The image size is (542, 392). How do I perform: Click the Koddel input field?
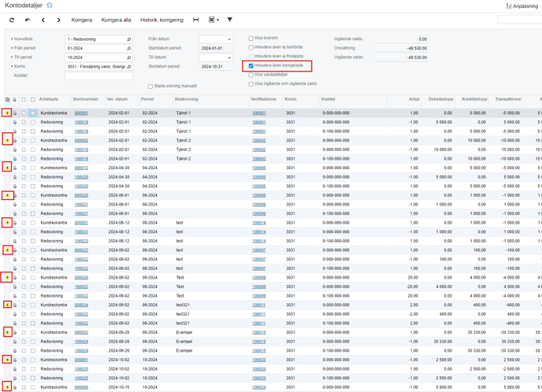pos(98,76)
